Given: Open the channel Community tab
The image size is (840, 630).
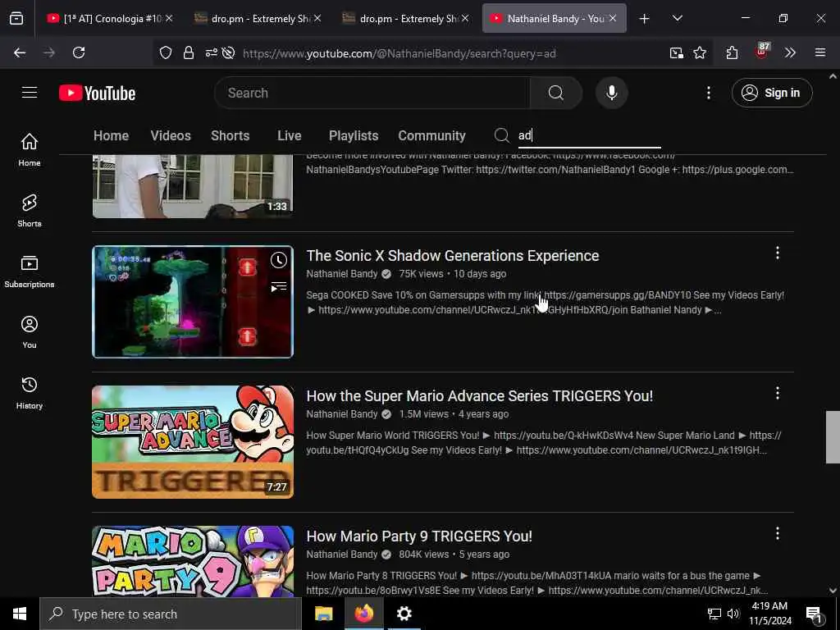Looking at the screenshot, I should point(431,135).
